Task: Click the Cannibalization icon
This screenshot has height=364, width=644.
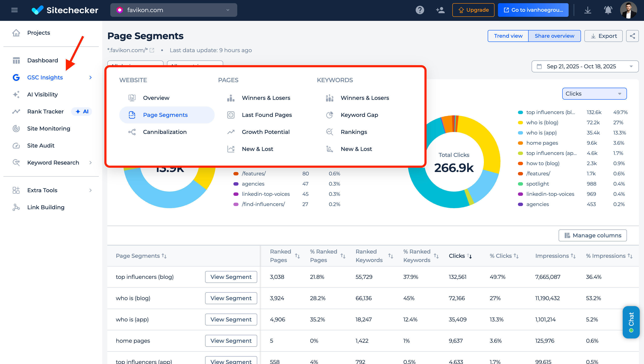Action: pyautogui.click(x=132, y=132)
